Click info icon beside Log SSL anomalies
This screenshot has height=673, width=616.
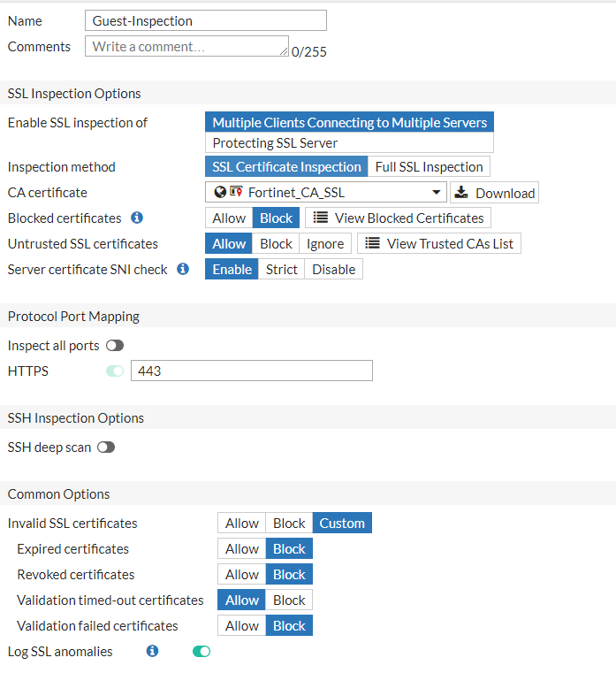click(152, 652)
